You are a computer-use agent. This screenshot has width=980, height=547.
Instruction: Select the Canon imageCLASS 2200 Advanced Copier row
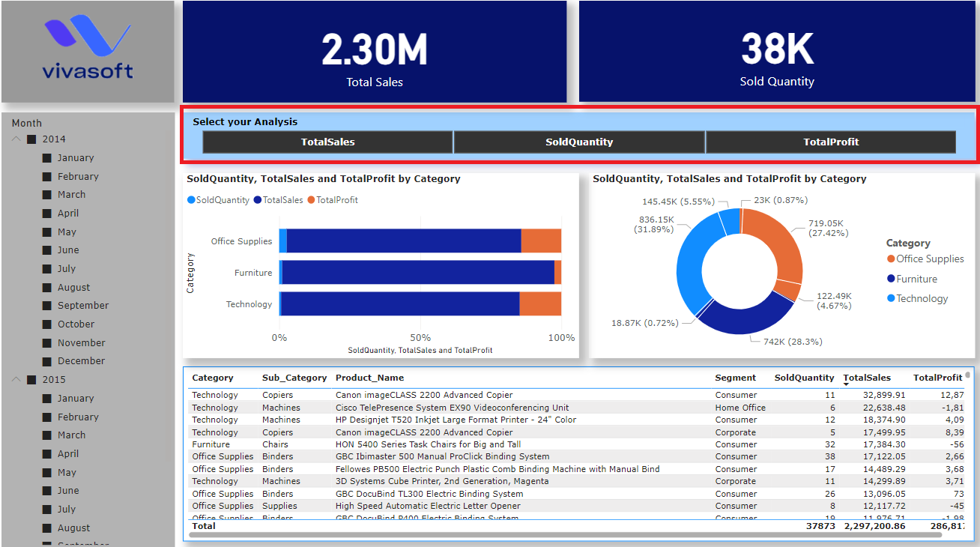pyautogui.click(x=420, y=395)
